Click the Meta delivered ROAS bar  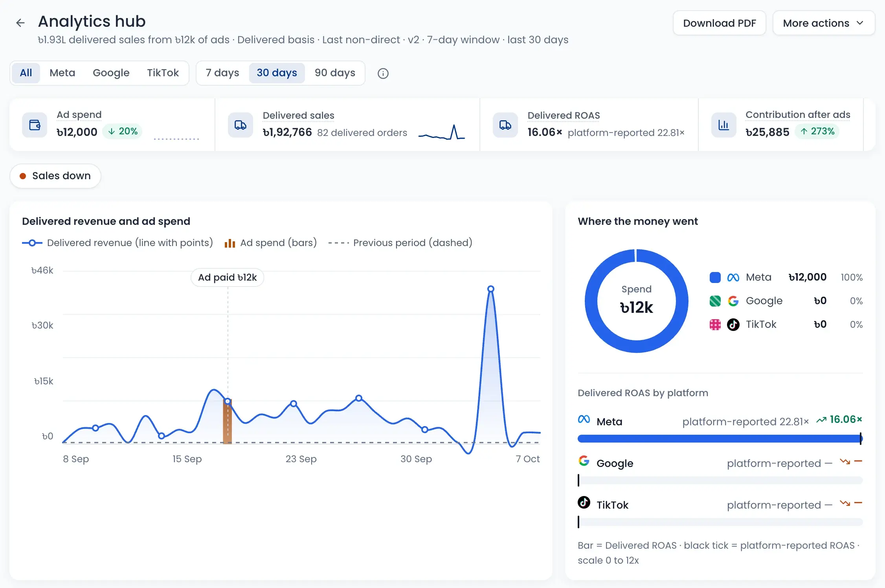coord(720,439)
